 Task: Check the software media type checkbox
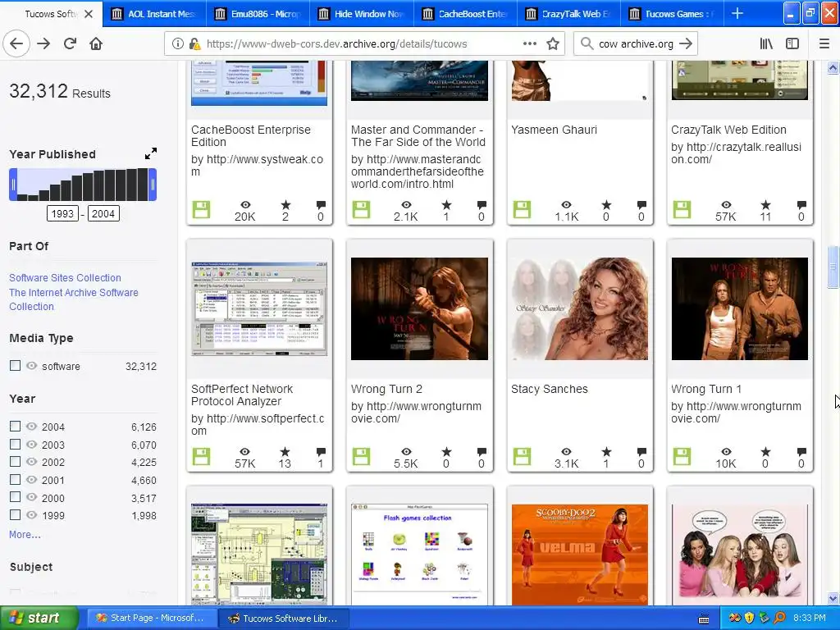point(15,365)
